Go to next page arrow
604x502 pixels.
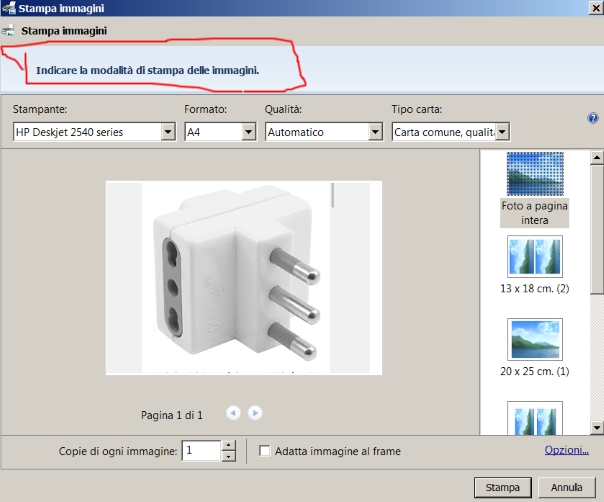[x=256, y=412]
